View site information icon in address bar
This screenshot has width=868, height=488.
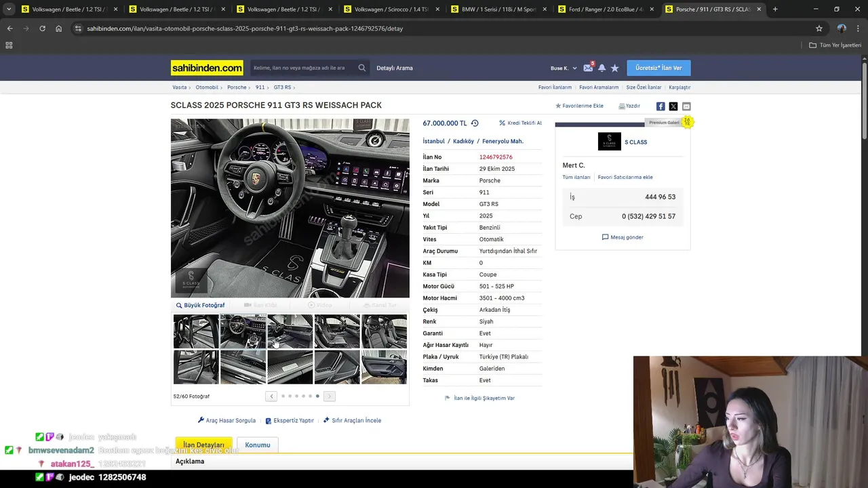tap(78, 28)
